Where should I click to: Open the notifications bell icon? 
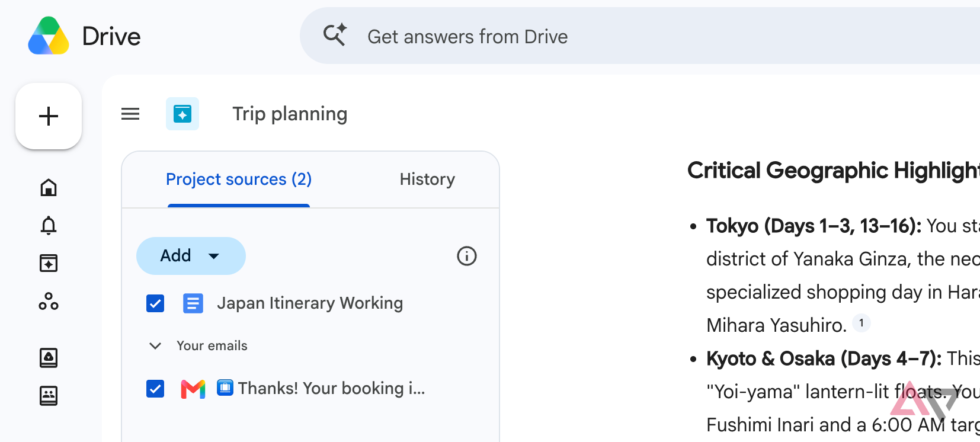tap(49, 226)
